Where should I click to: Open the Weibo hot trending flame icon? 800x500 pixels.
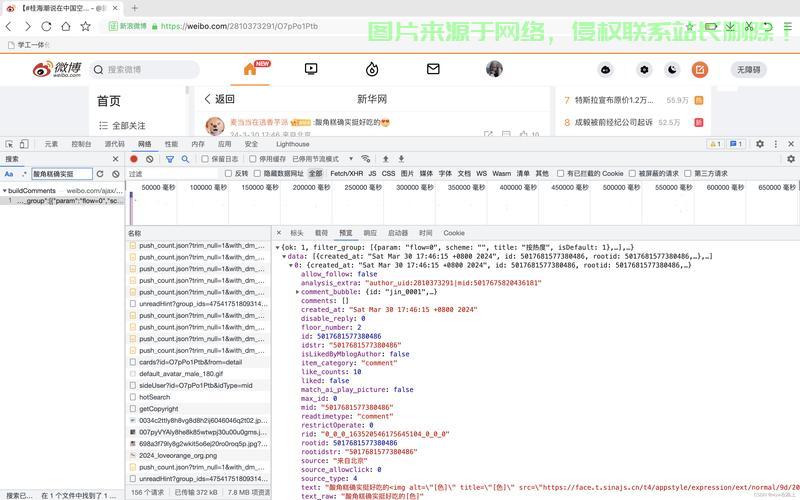372,69
